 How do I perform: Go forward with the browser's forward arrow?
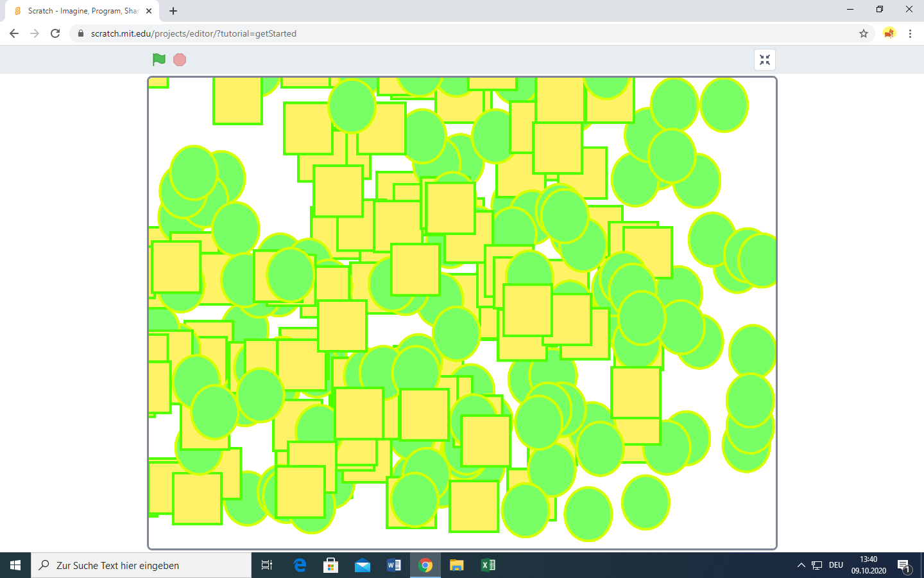(x=35, y=33)
